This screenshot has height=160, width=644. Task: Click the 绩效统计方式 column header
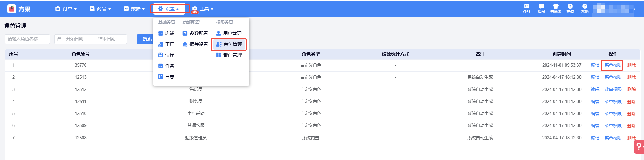(x=395, y=54)
